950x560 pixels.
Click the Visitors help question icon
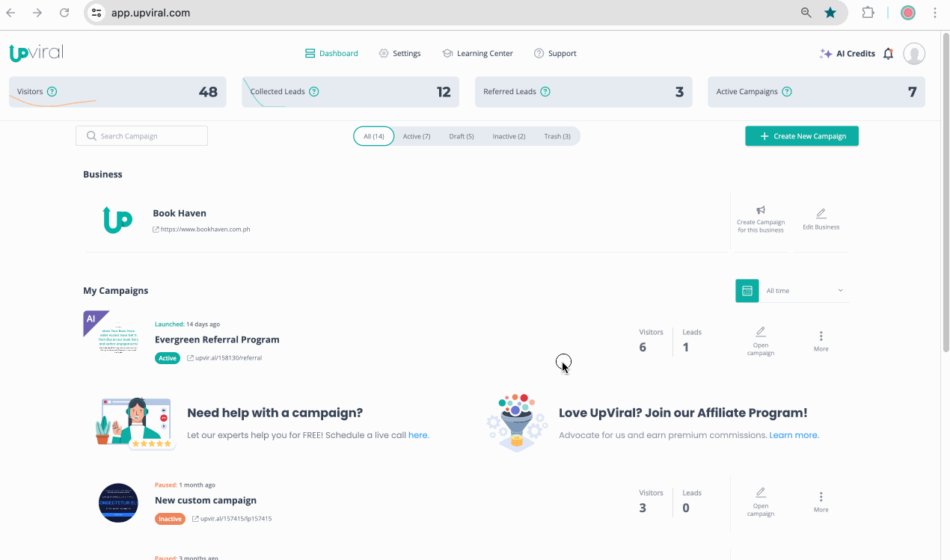coord(52,92)
